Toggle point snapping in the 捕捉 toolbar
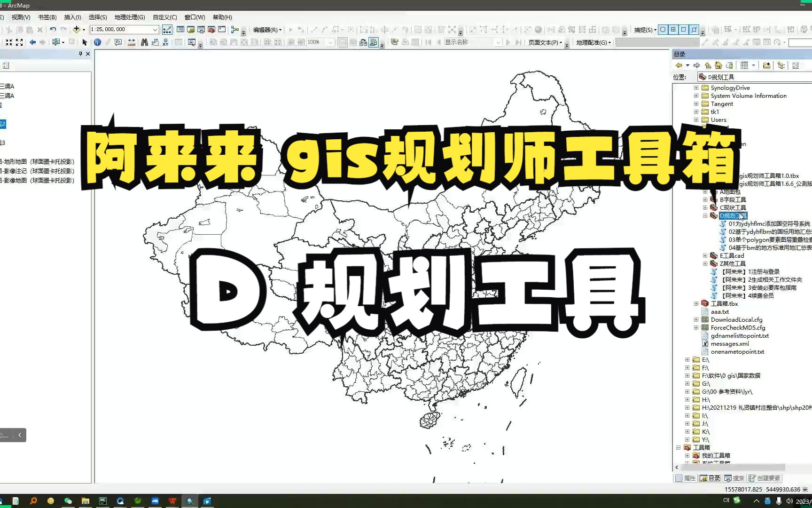This screenshot has width=812, height=508. (x=663, y=30)
